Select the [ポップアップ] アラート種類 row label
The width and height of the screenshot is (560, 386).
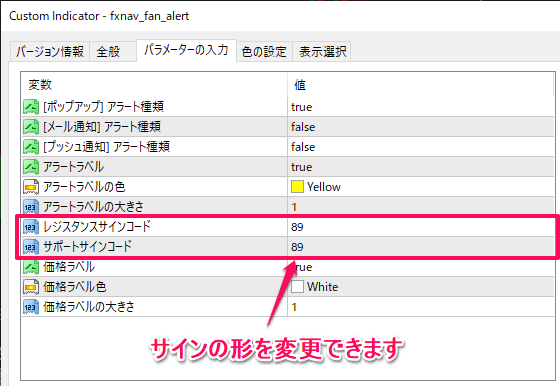click(x=104, y=107)
